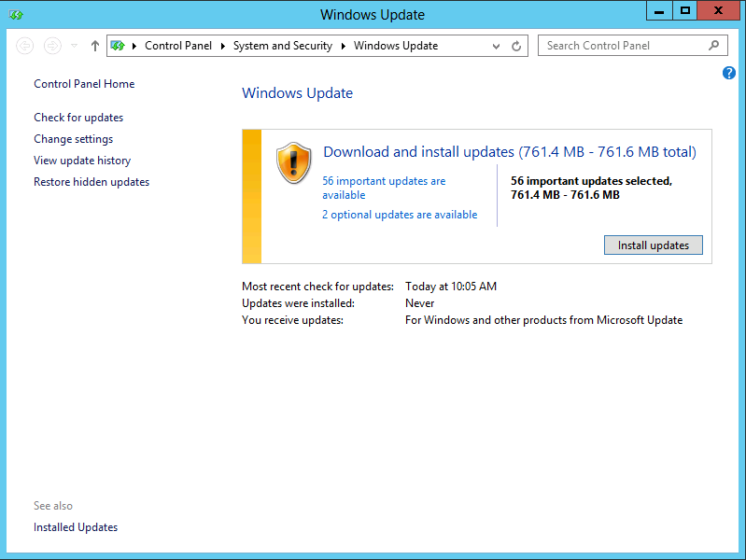Refresh the Windows Update page
Screen dimensions: 746x560
[516, 46]
